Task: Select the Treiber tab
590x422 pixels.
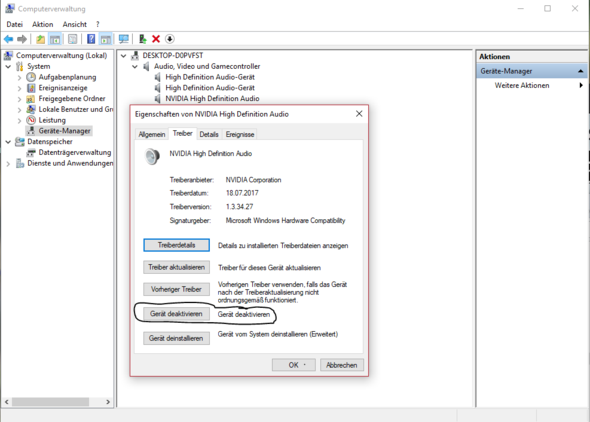Action: pos(182,133)
